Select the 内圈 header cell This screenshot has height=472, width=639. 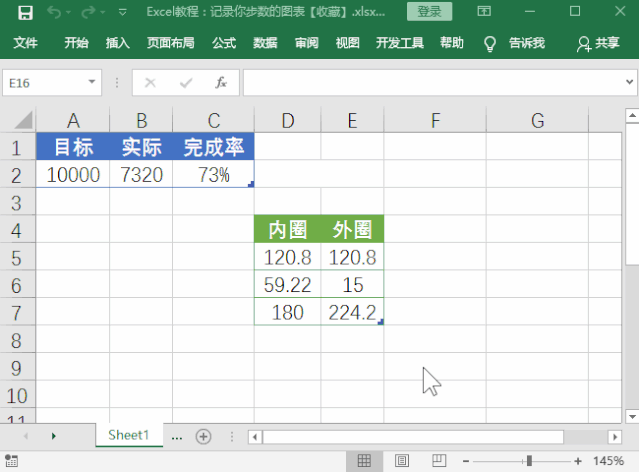(x=288, y=229)
